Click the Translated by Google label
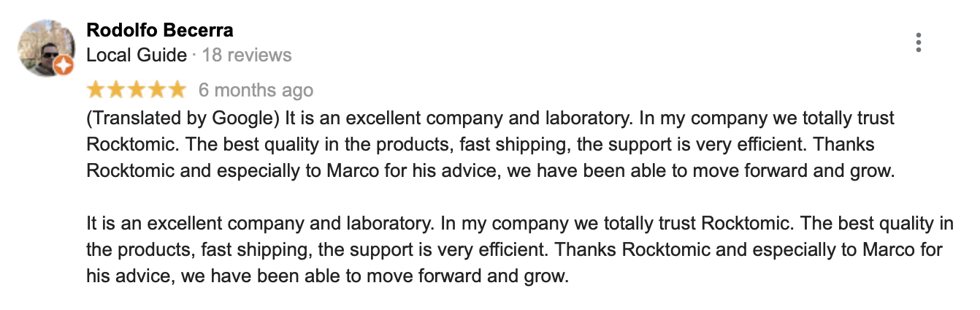This screenshot has width=980, height=310. click(183, 118)
